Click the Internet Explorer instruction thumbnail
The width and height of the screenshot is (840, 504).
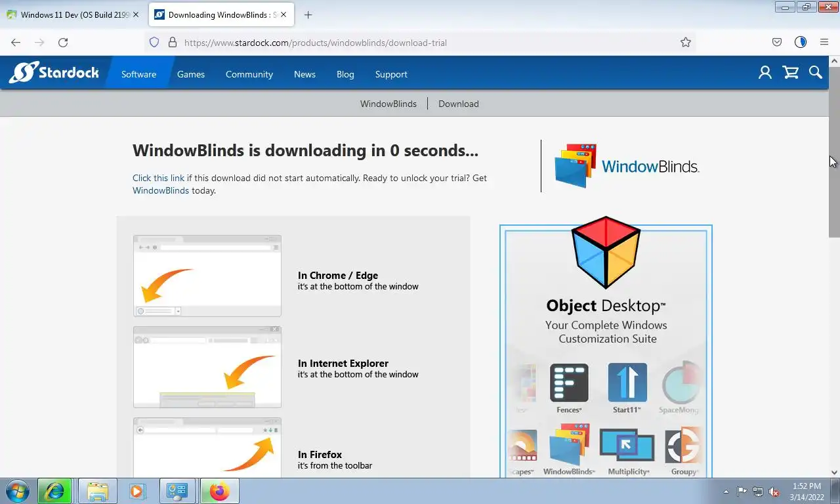point(207,367)
